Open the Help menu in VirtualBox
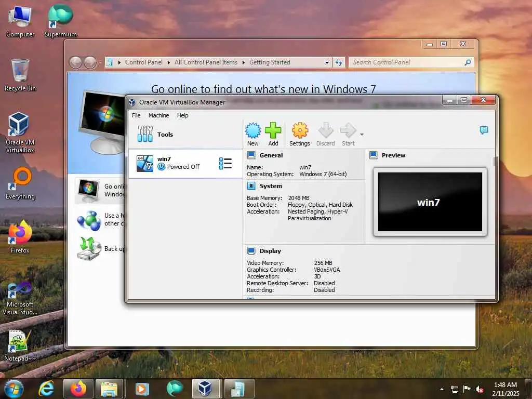Viewport: 532px width, 399px height. (182, 115)
